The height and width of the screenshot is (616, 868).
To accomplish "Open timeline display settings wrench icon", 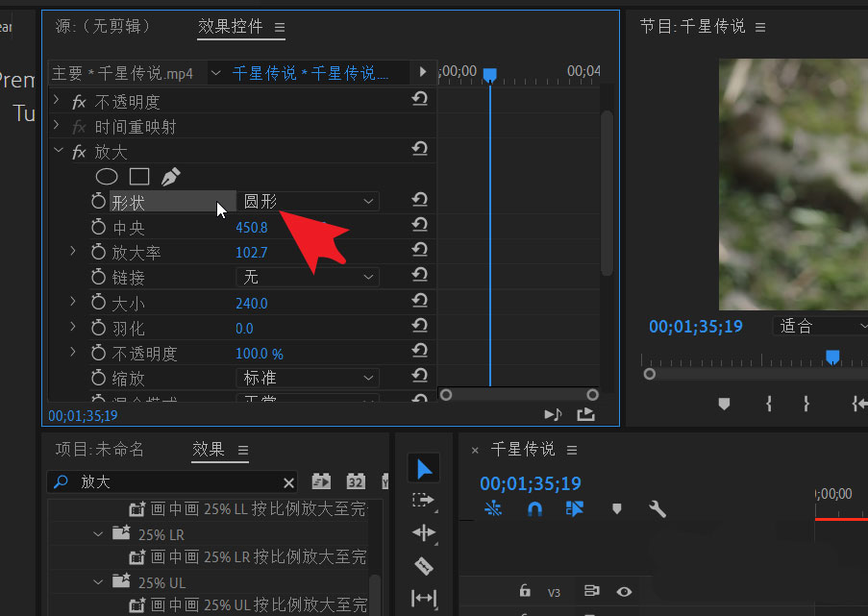I will (657, 509).
